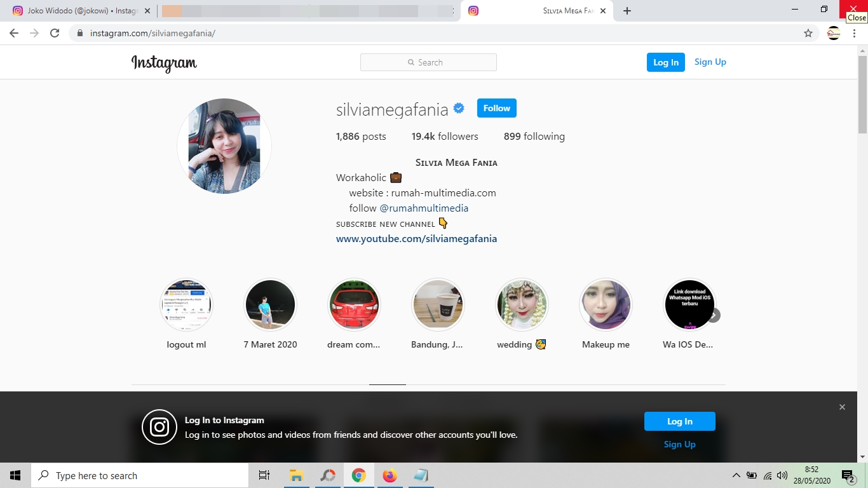Open the '7 Maret 2020' story highlight
This screenshot has width=868, height=488.
click(x=270, y=305)
